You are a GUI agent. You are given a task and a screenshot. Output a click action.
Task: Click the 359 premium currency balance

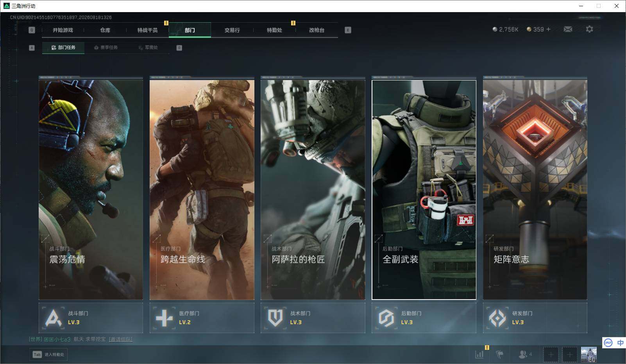535,29
